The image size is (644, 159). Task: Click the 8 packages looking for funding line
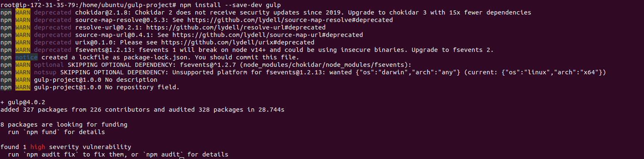point(64,125)
